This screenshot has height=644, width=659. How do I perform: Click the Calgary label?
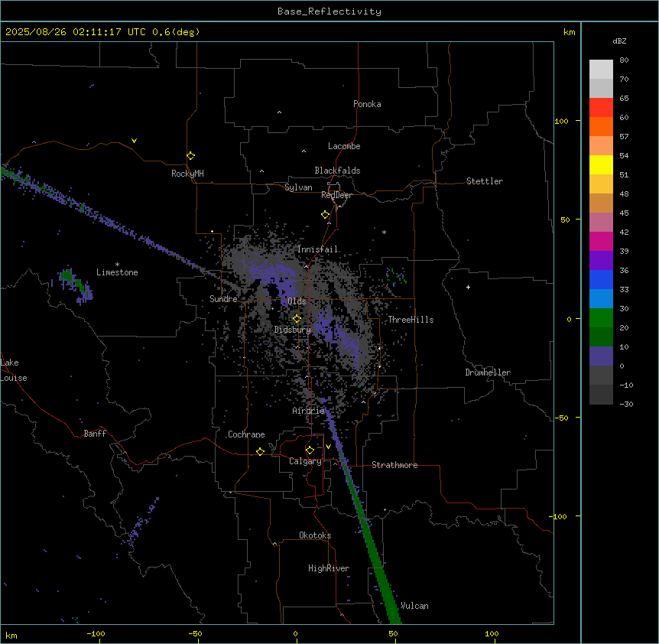point(306,461)
